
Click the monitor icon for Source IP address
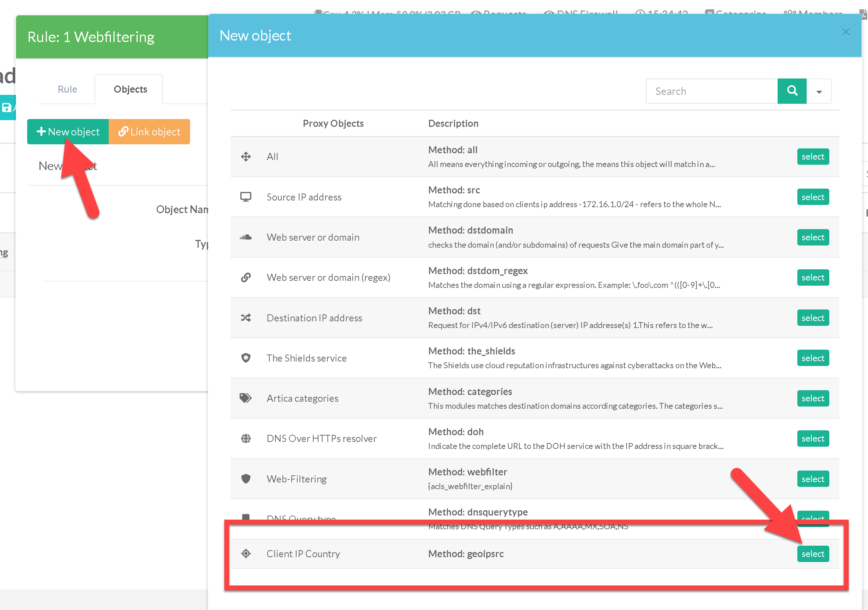[x=246, y=197]
